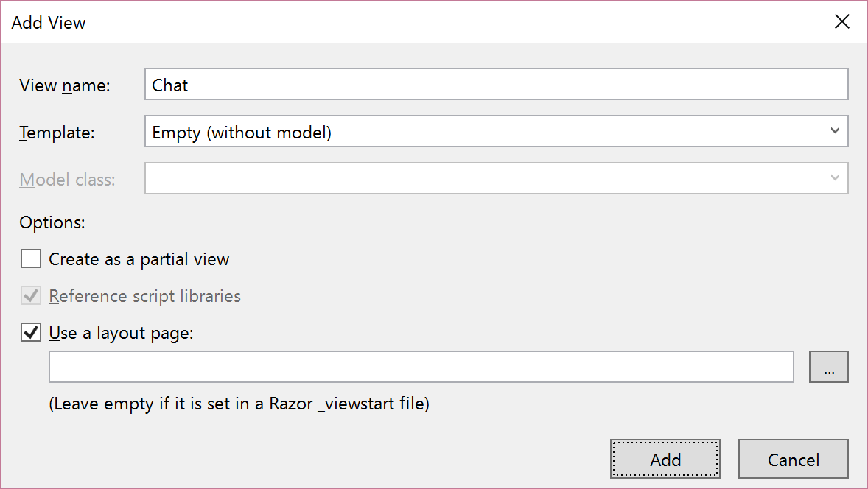
Task: Close the Add View dialog window
Action: [x=842, y=21]
